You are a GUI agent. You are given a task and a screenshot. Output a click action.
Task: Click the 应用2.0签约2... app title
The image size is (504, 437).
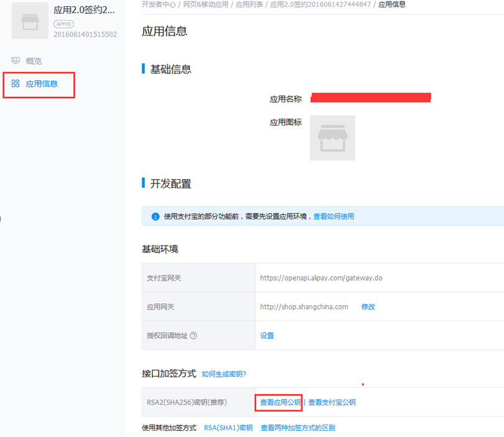tap(84, 10)
